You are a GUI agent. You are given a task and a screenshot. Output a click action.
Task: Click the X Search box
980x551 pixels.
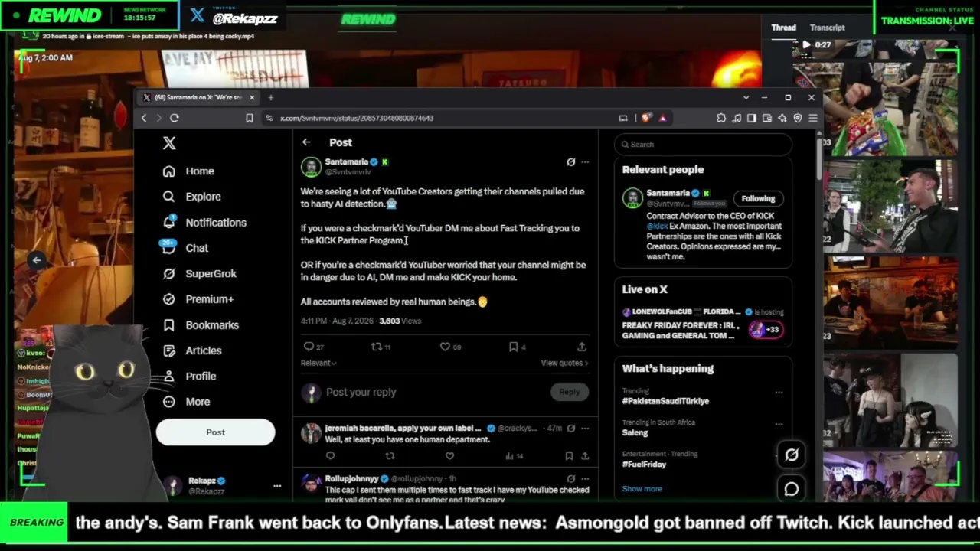tap(703, 145)
